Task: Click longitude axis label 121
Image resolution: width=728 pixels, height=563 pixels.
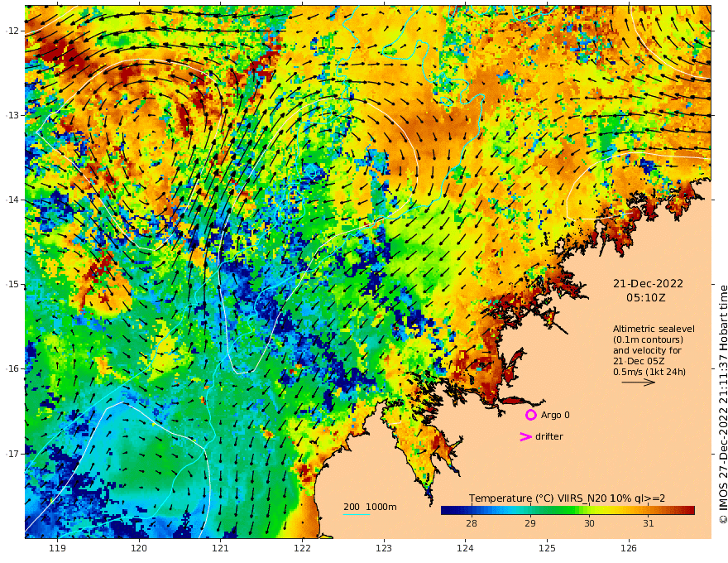Action: coord(221,548)
